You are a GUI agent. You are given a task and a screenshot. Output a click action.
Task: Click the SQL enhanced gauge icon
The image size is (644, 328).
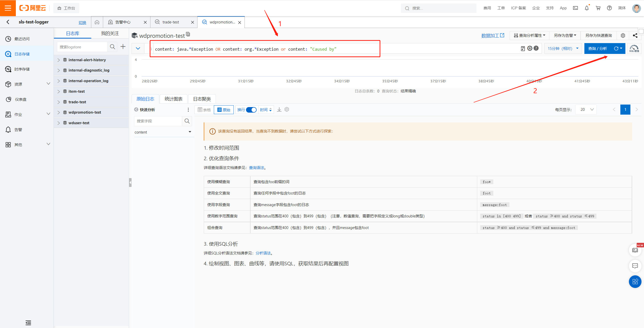click(x=634, y=48)
